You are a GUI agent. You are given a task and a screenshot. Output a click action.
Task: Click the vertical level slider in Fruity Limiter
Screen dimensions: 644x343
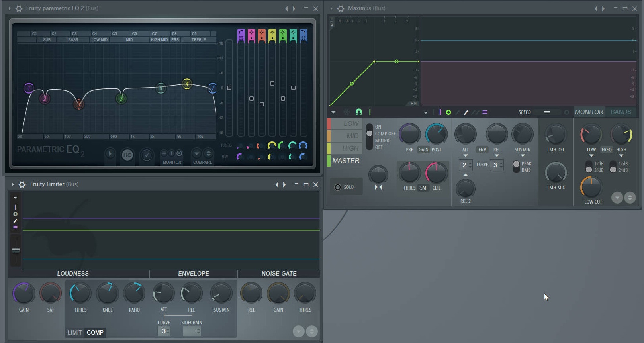[x=16, y=250]
